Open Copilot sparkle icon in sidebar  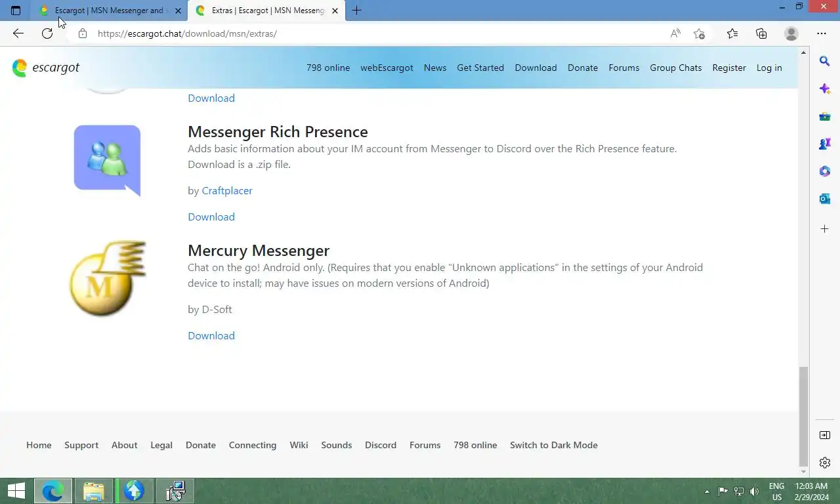pos(825,89)
